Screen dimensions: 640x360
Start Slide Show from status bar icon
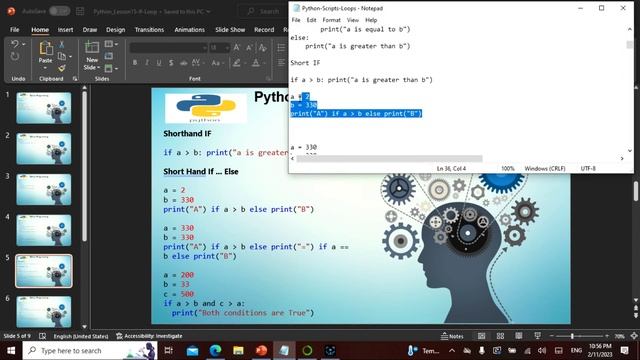point(537,336)
